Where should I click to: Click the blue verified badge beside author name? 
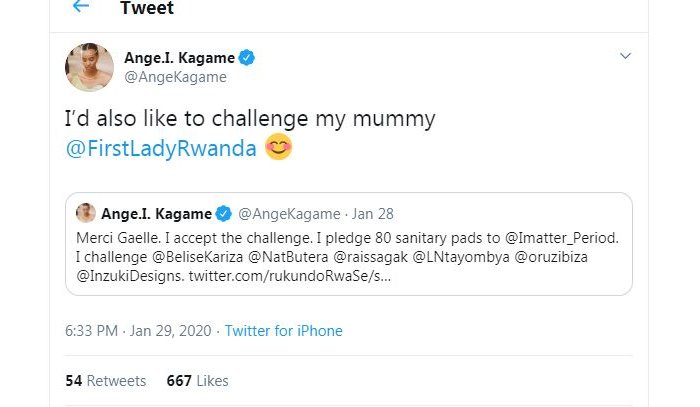246,58
